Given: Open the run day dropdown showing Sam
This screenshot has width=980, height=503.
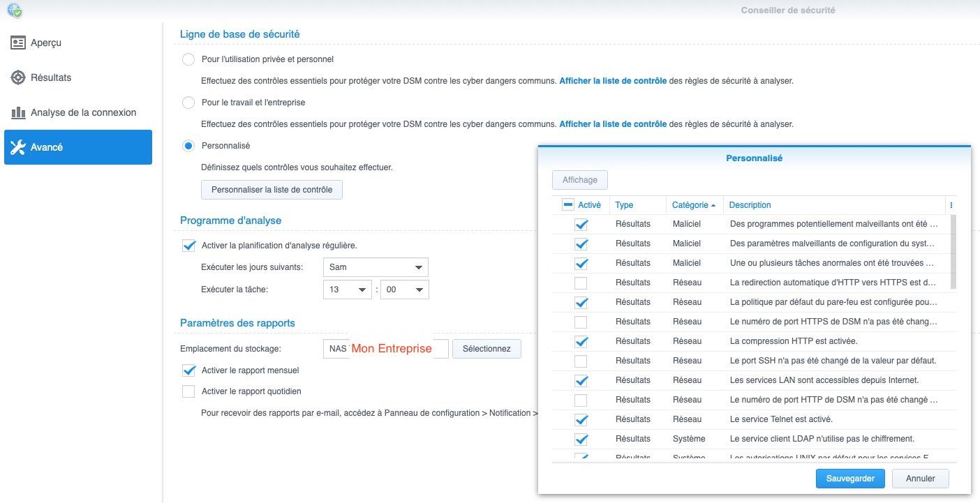Looking at the screenshot, I should (x=376, y=267).
